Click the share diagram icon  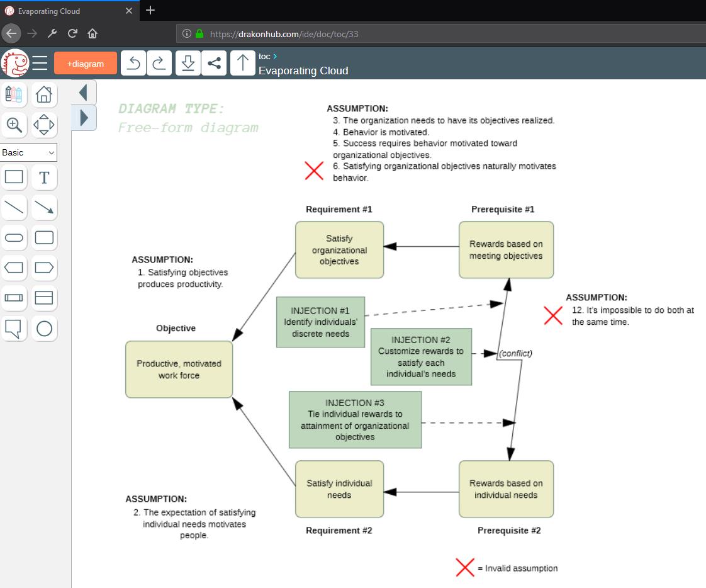(214, 63)
